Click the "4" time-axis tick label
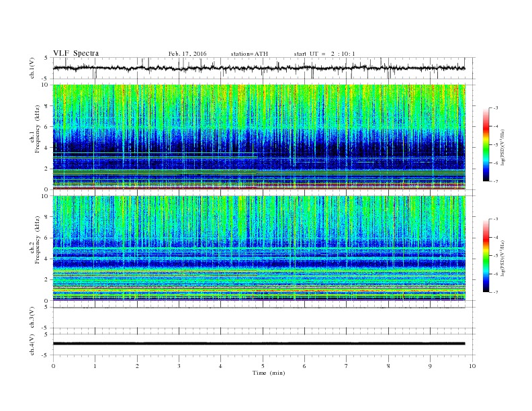 coord(220,366)
